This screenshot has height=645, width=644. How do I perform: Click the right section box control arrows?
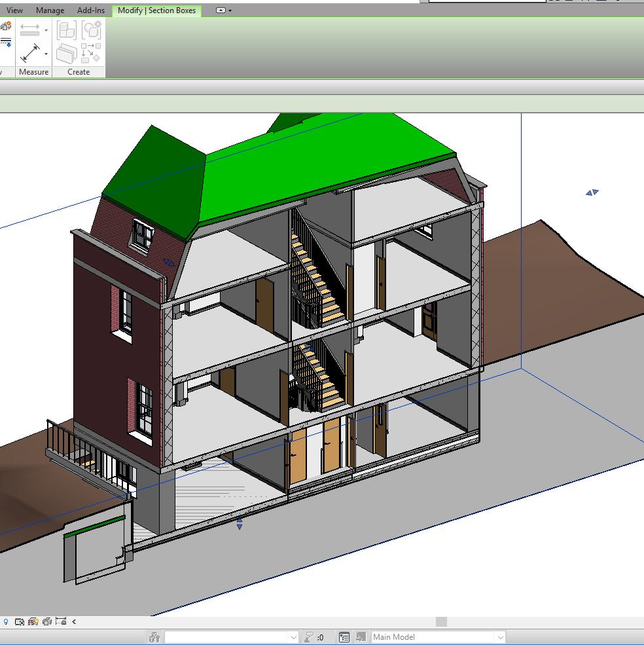(592, 193)
